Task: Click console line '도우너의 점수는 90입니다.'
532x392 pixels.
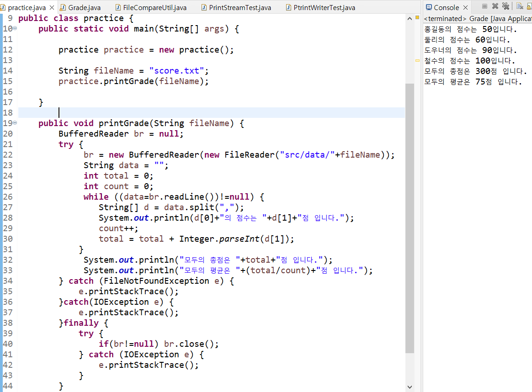Action: tap(471, 50)
